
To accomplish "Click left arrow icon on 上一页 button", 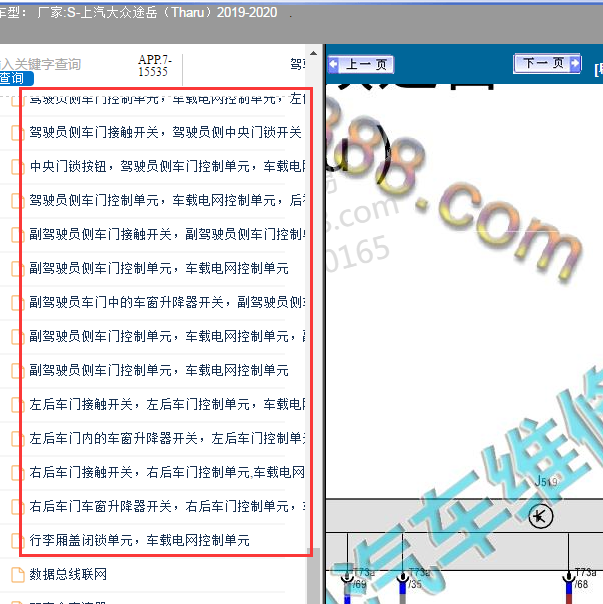I will tap(334, 64).
